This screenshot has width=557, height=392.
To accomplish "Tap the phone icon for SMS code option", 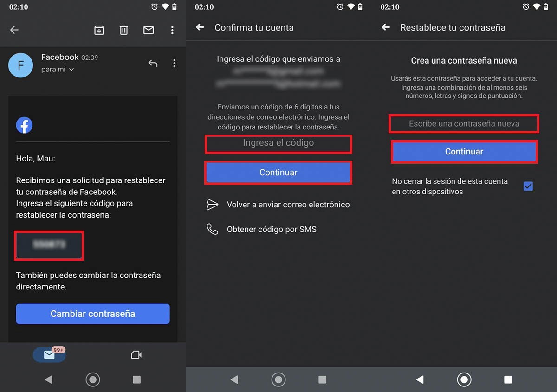I will tap(212, 229).
